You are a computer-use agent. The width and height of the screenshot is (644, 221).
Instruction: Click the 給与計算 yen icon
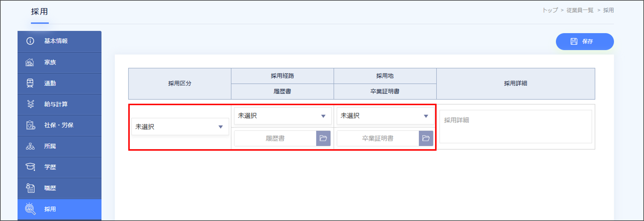tap(31, 104)
